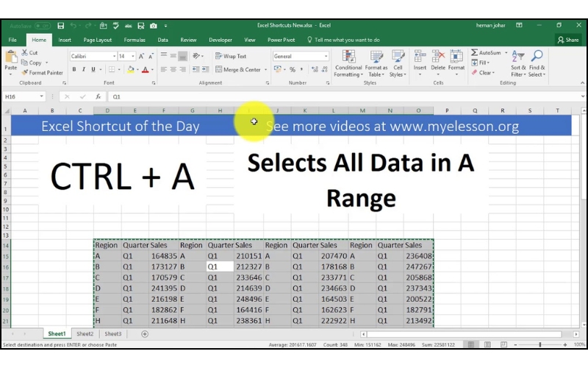Click the Merge & Center button
Viewport: 588px width, 368px height.
(x=238, y=70)
